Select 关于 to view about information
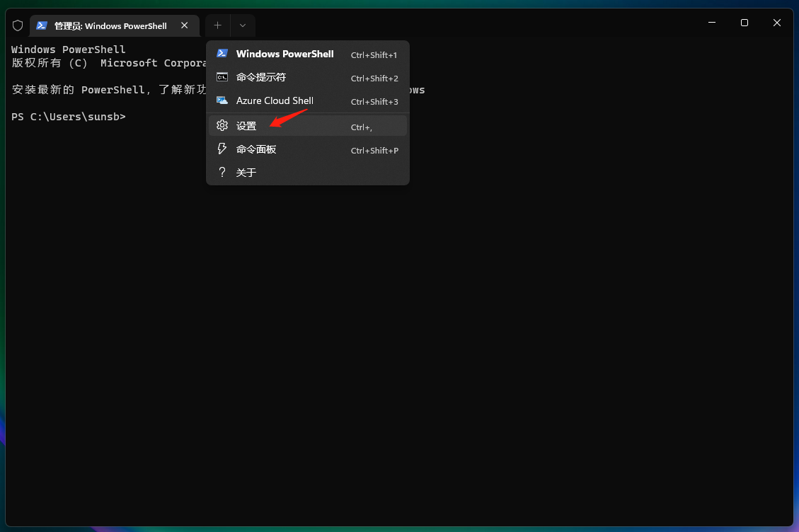The width and height of the screenshot is (799, 532). (244, 172)
